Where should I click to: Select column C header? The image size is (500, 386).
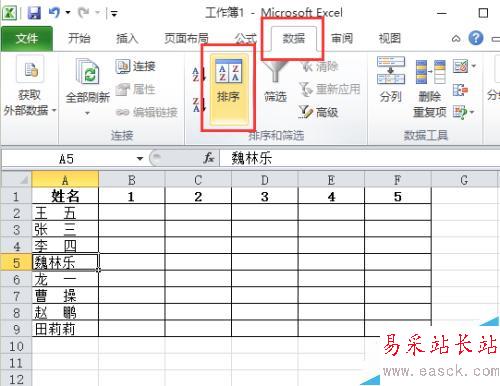pyautogui.click(x=198, y=180)
